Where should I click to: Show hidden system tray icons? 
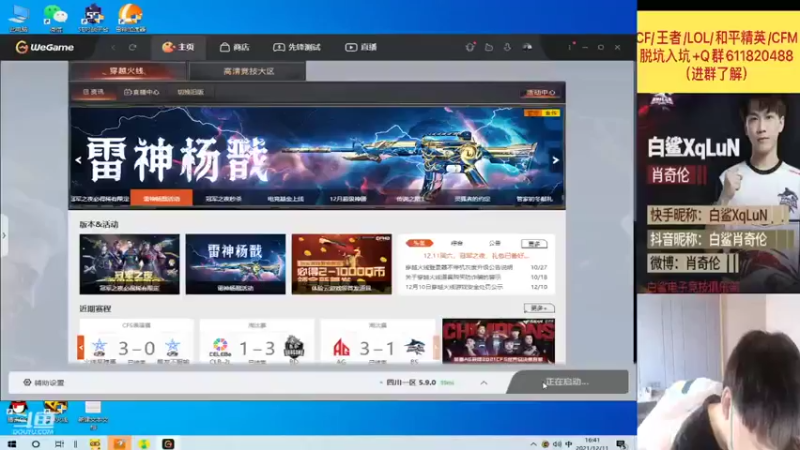tap(533, 444)
